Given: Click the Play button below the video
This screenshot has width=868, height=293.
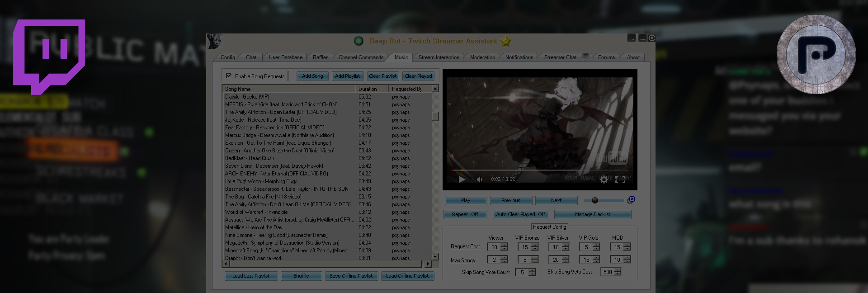Looking at the screenshot, I should [466, 200].
